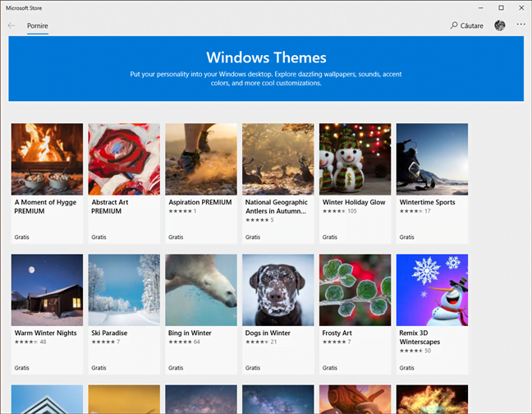Screen dimensions: 532x414
Task: Open Winter Holiday Glow snowmen image
Action: (355, 159)
